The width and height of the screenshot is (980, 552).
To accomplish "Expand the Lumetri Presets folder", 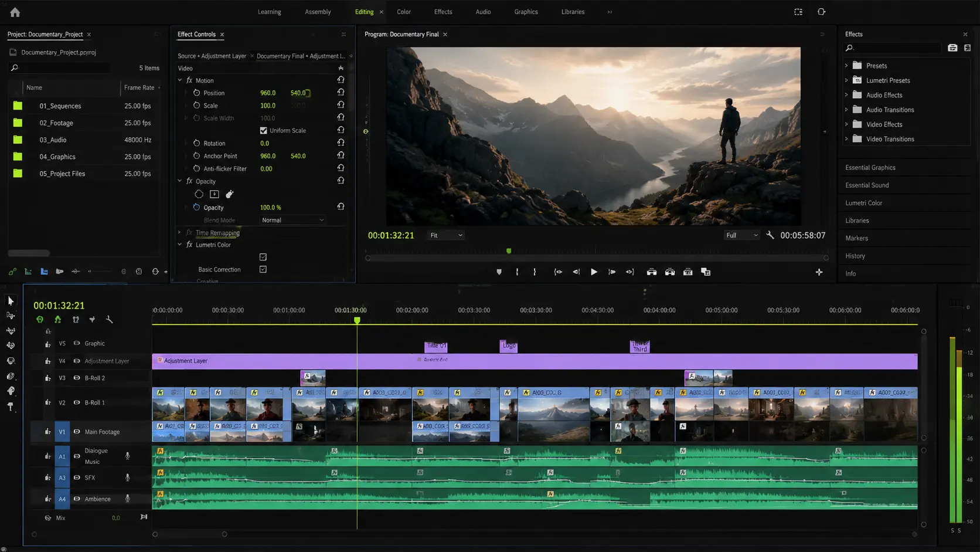I will tap(846, 80).
